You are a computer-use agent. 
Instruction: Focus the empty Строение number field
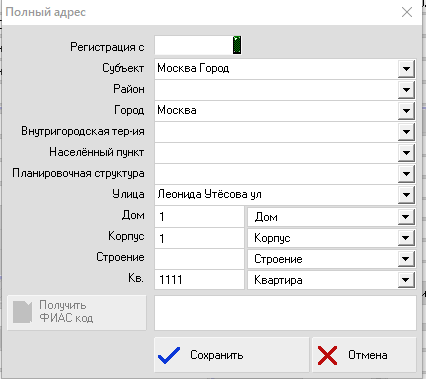199,259
